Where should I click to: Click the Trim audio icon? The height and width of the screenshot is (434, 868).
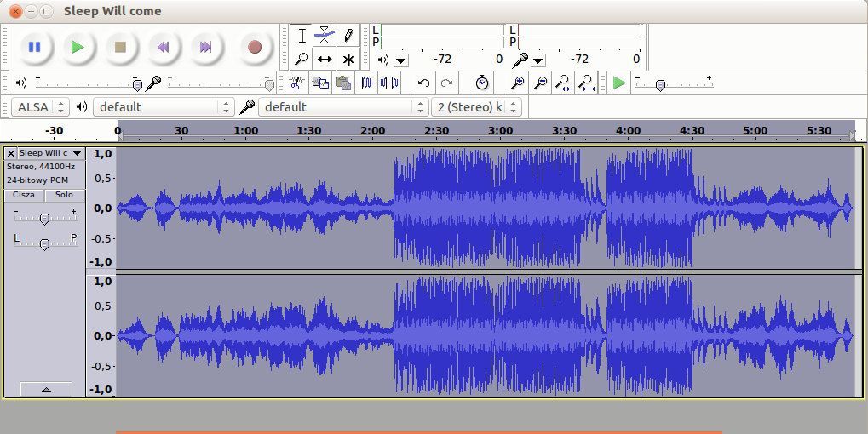tap(366, 83)
